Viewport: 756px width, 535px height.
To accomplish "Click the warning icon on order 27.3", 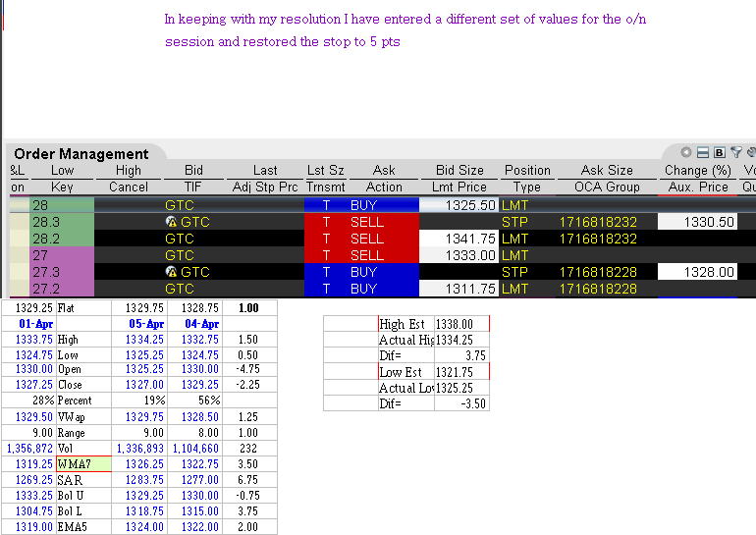I will 171,272.
